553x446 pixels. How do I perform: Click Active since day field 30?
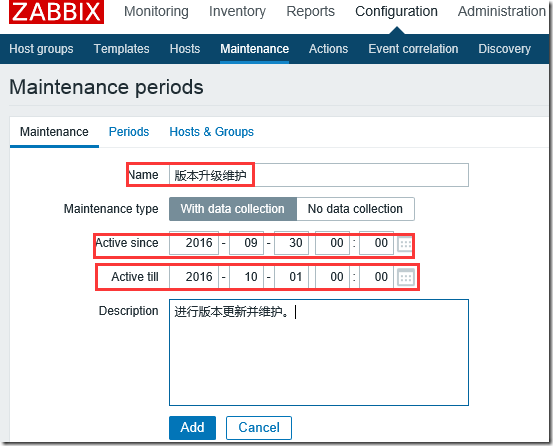[x=291, y=243]
